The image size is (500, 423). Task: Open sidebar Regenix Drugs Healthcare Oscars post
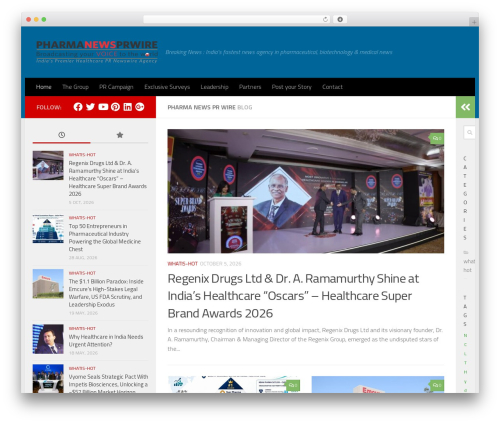[x=108, y=178]
